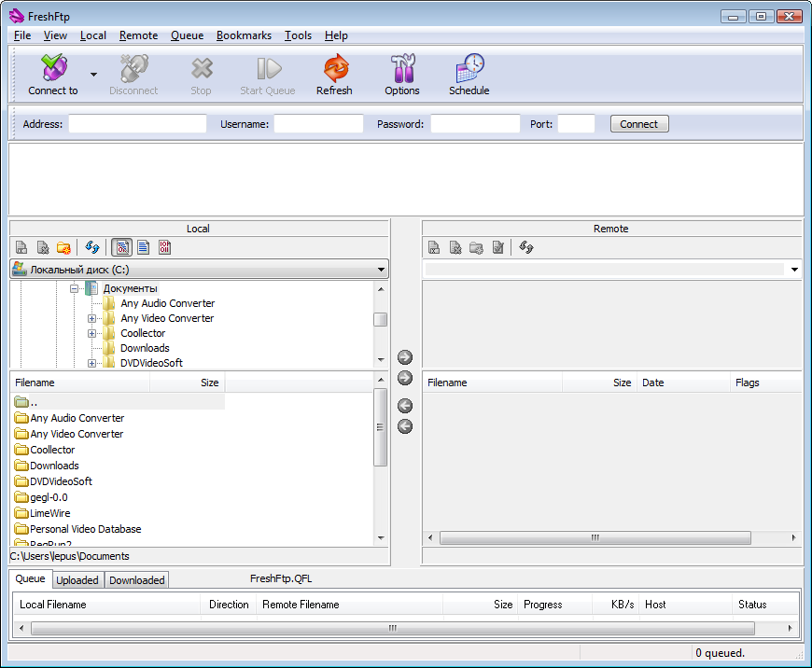Open the Help menu
Screen dimensions: 812x668
[x=336, y=35]
